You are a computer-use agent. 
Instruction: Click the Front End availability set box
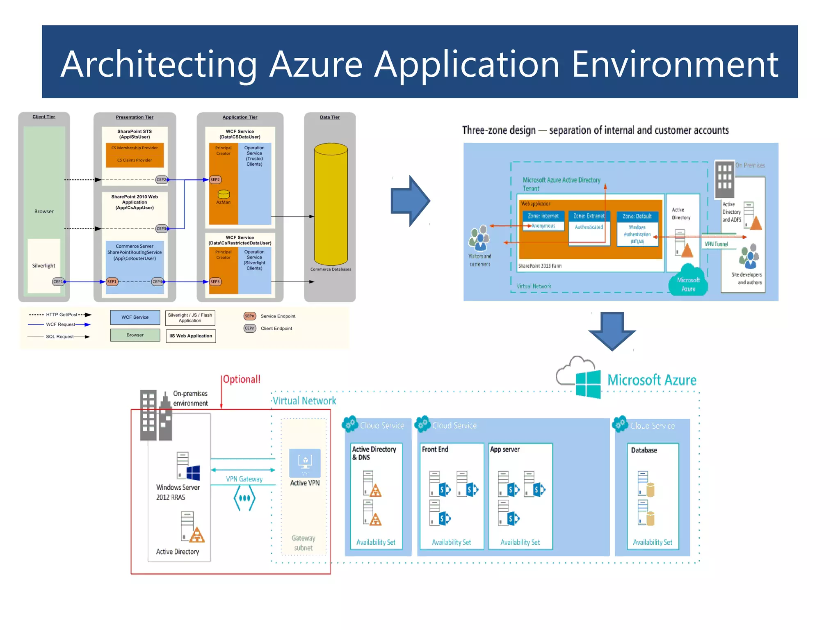(x=452, y=496)
